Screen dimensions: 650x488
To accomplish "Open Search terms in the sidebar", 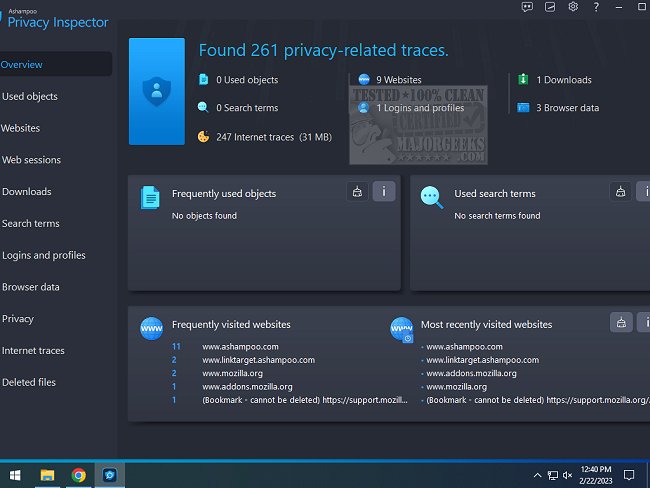I will 31,223.
